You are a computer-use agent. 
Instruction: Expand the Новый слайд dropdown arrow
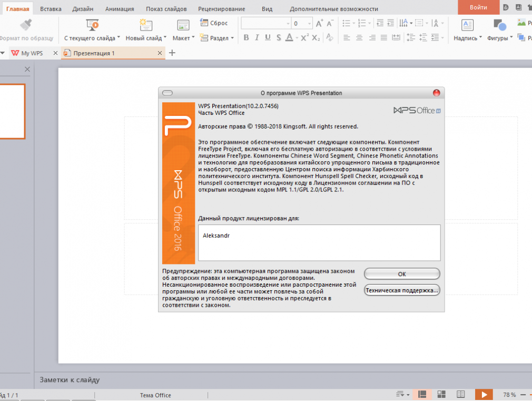point(165,37)
